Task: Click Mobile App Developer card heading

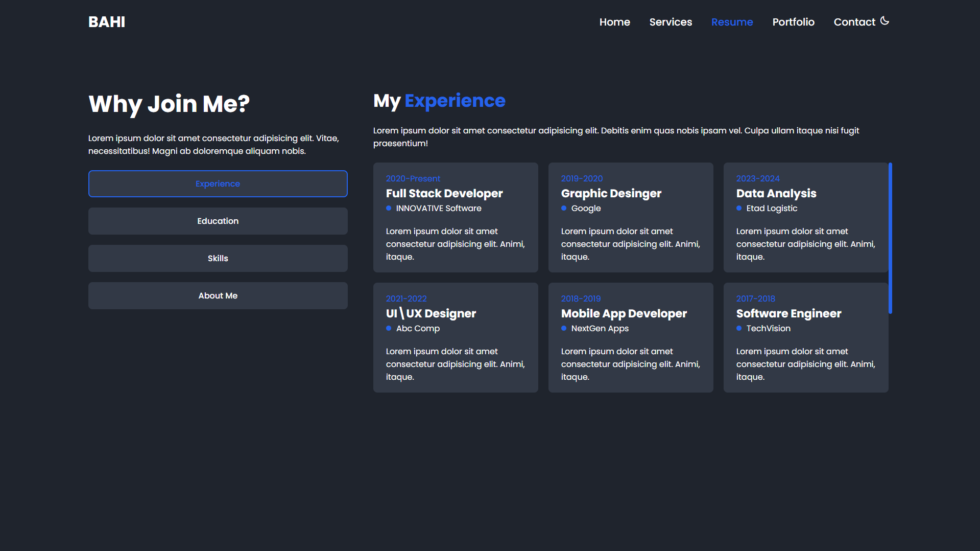Action: (624, 313)
